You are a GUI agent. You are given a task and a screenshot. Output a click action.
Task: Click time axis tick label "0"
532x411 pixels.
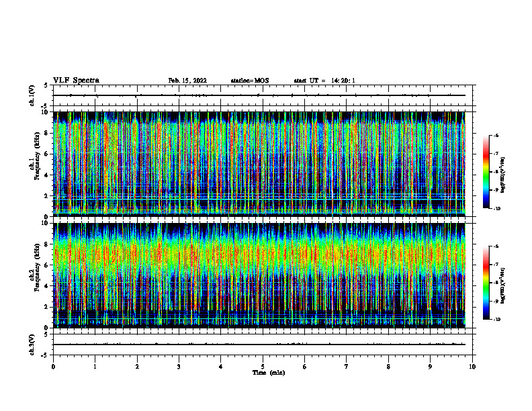tap(53, 367)
